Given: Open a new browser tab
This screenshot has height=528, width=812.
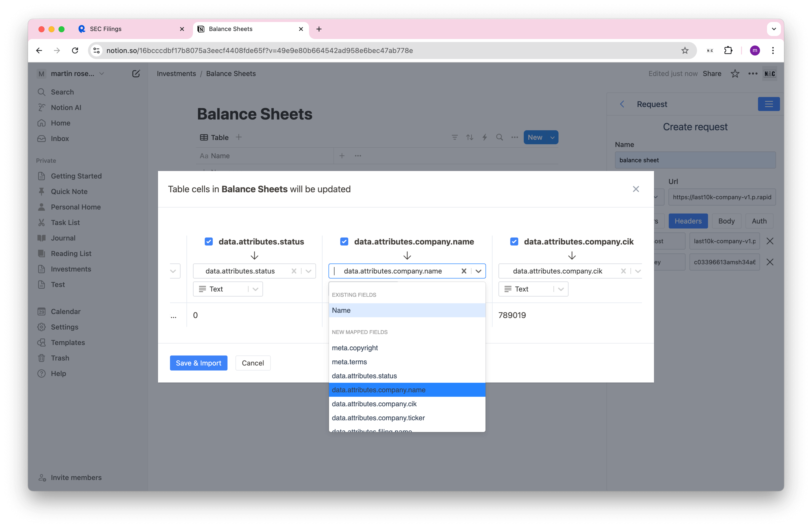Looking at the screenshot, I should (x=319, y=29).
